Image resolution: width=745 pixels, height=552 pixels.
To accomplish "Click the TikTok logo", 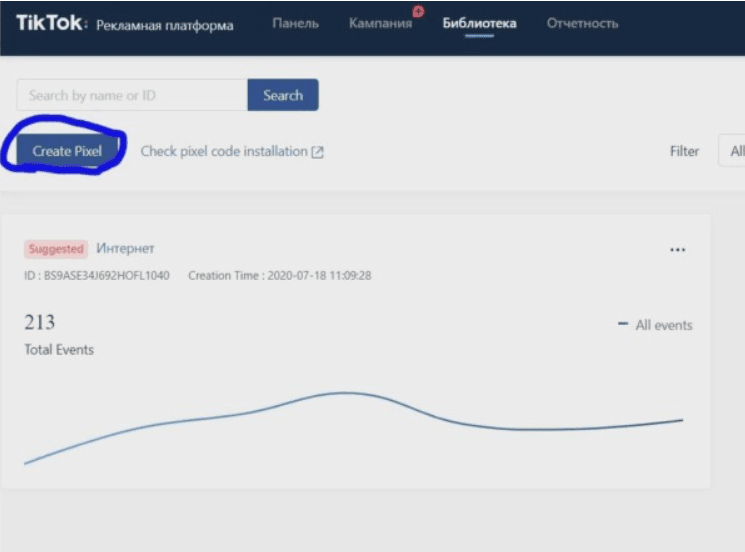I will pos(51,23).
